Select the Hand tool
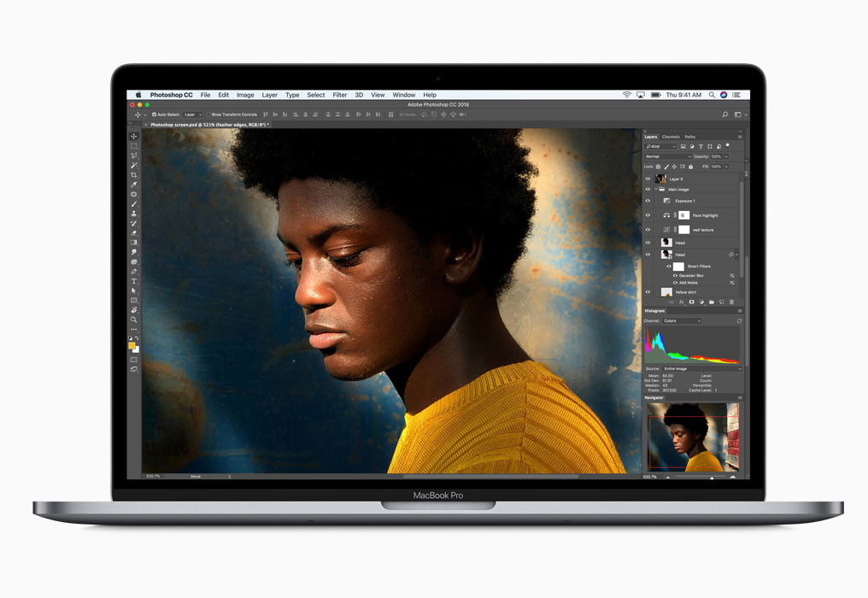This screenshot has height=598, width=868. (x=133, y=310)
